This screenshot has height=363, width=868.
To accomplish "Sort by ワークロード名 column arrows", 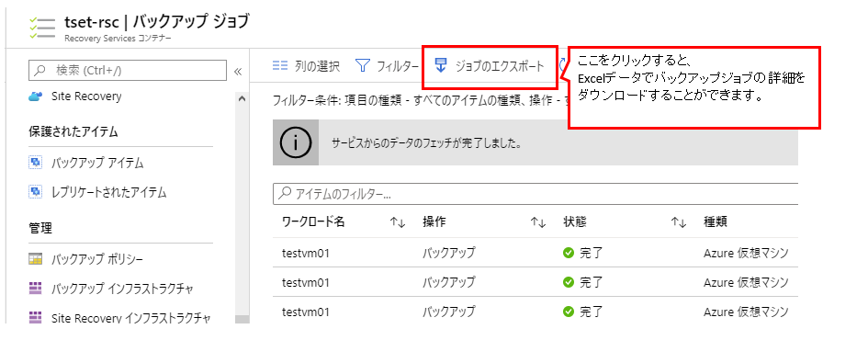I will click(398, 222).
